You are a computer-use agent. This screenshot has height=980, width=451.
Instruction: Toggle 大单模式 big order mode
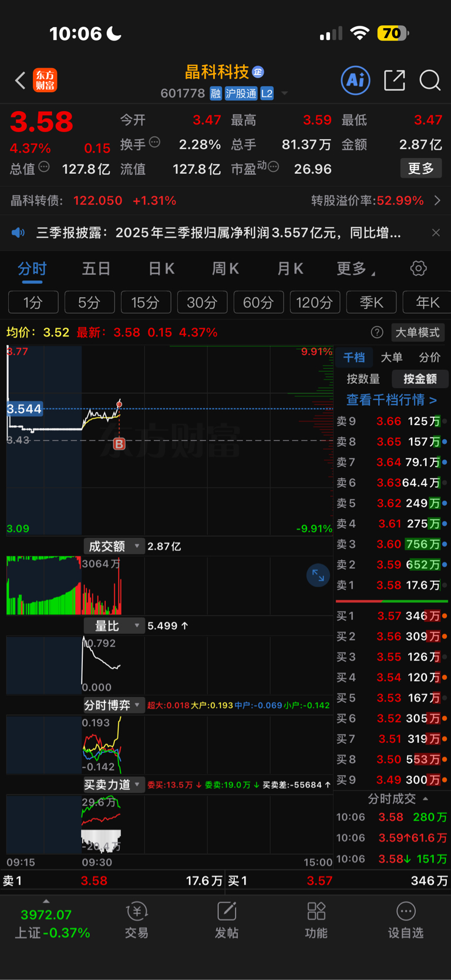[418, 332]
